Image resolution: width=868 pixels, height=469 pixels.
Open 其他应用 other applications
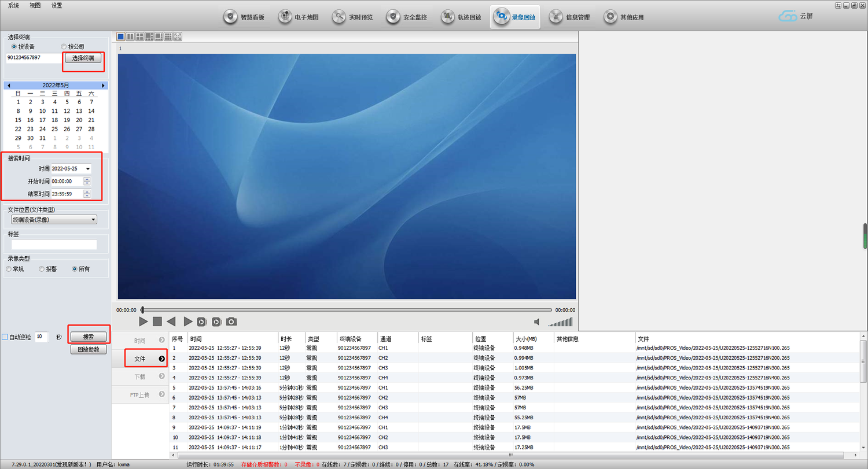[x=624, y=17]
